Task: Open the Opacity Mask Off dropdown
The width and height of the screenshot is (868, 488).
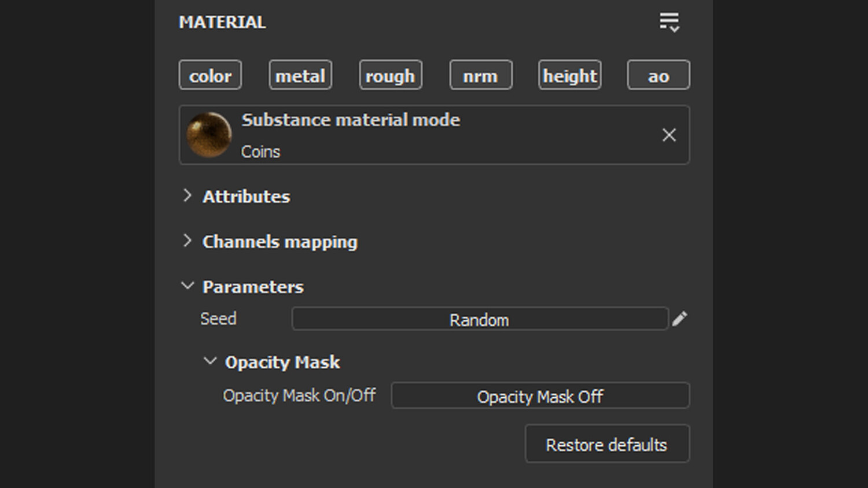Action: [540, 396]
